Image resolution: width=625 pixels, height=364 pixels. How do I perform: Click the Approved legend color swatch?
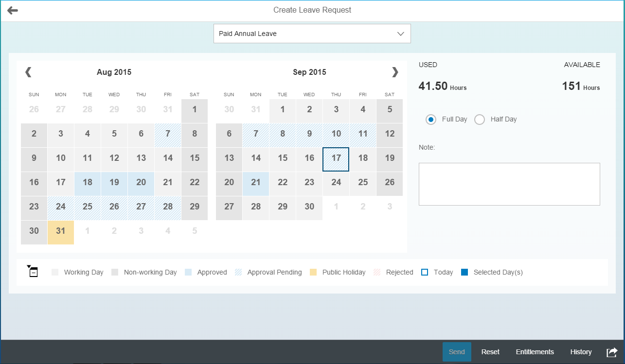coord(188,272)
